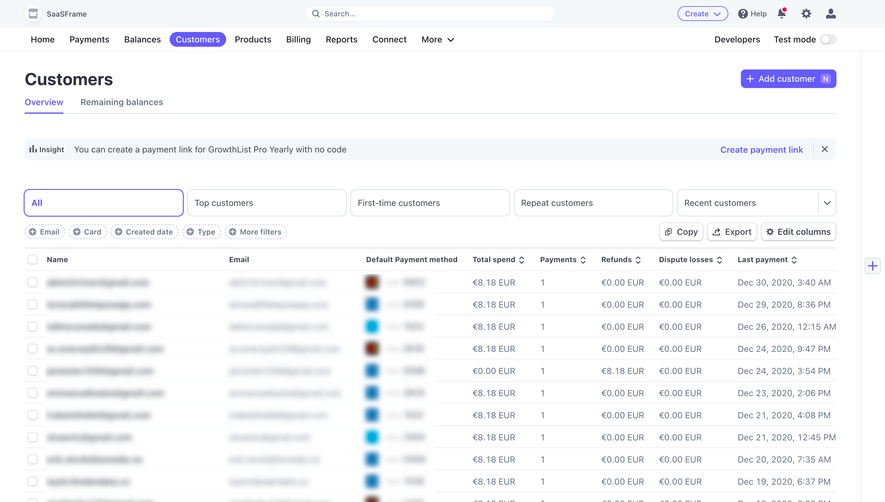The width and height of the screenshot is (885, 502).
Task: Check the row dated Dec 30, 2020
Action: [x=33, y=282]
